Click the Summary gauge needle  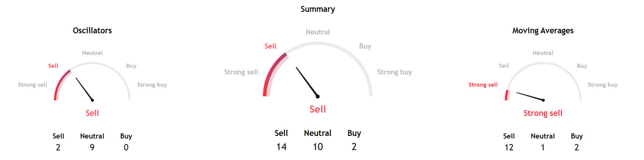[306, 82]
